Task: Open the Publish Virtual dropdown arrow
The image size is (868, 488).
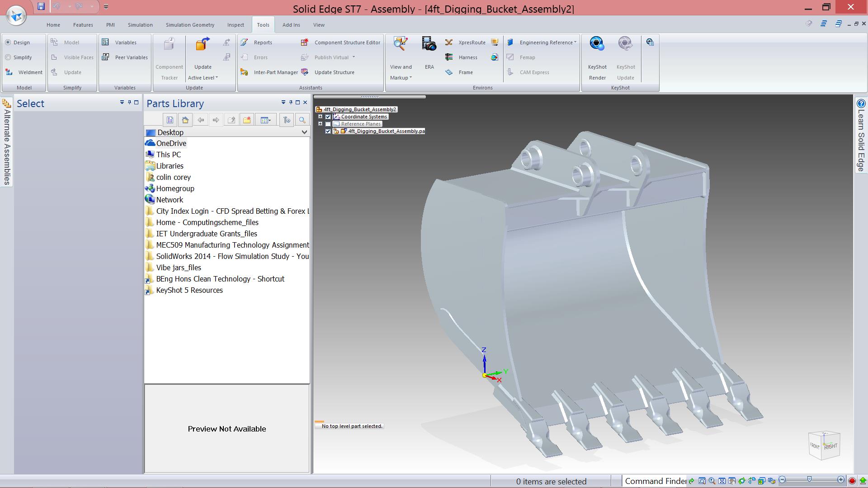Action: coord(354,57)
